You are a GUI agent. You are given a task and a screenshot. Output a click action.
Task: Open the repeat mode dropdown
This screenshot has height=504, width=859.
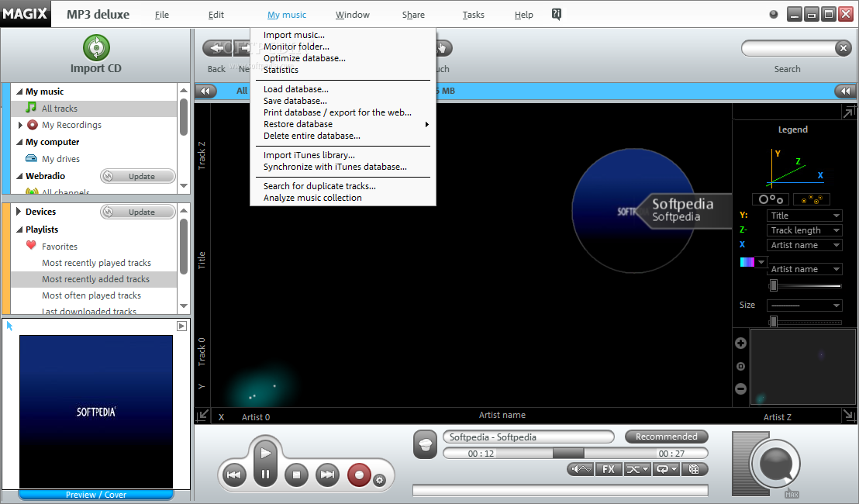click(666, 469)
